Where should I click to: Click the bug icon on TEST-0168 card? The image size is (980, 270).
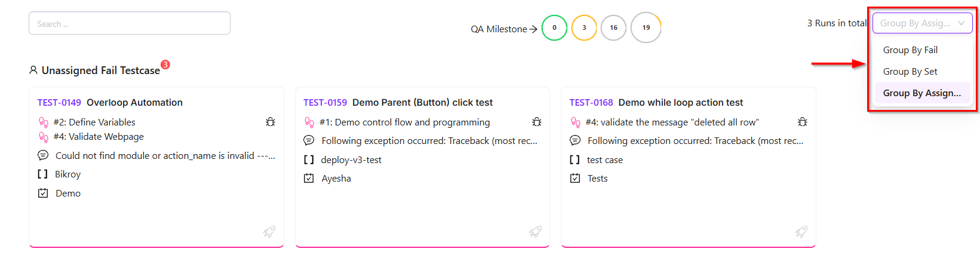click(x=803, y=122)
